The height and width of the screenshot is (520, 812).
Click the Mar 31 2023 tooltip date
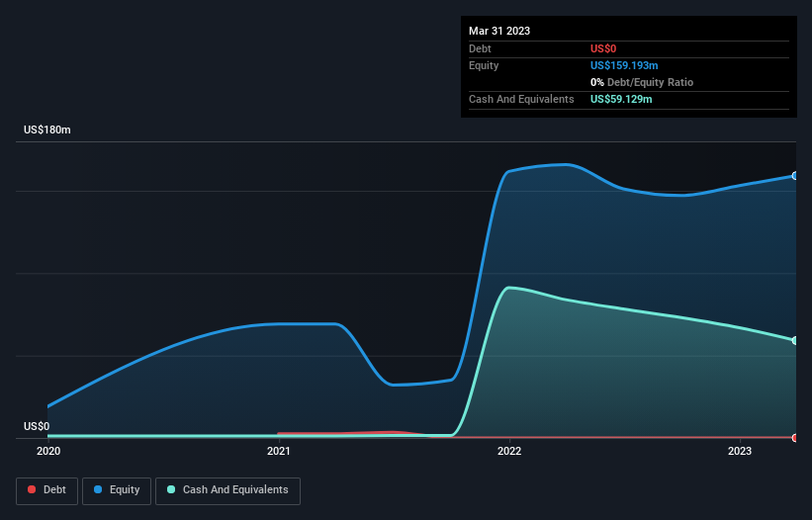pyautogui.click(x=499, y=31)
